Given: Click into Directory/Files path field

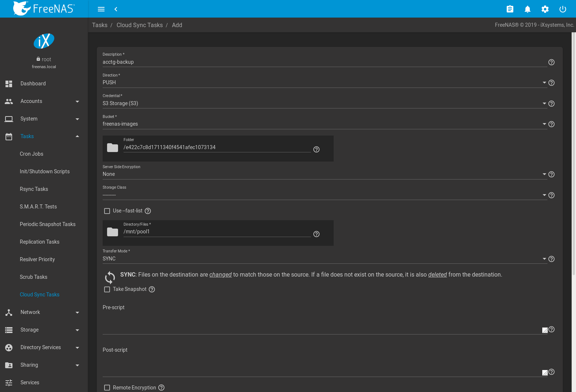Looking at the screenshot, I should coord(217,232).
